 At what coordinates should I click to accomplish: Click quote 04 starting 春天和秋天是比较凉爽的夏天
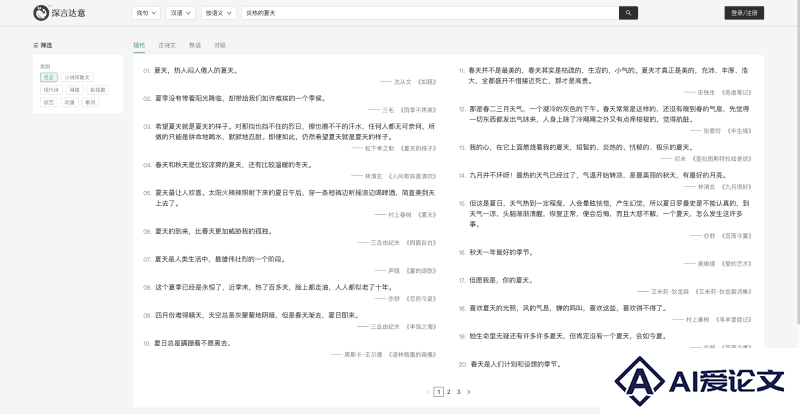234,165
